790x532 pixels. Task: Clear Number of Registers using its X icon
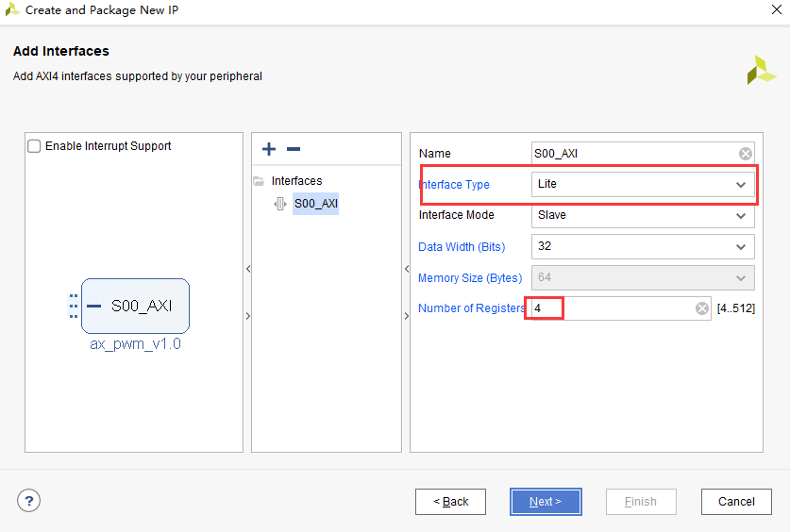click(x=702, y=308)
